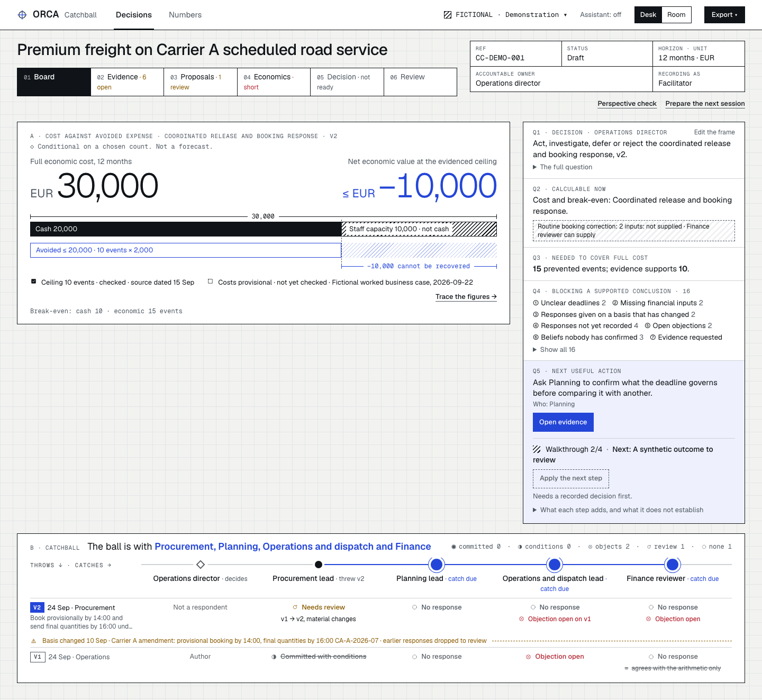Expand The full question disclosure
Screen dimensions: 762x700
click(x=563, y=167)
